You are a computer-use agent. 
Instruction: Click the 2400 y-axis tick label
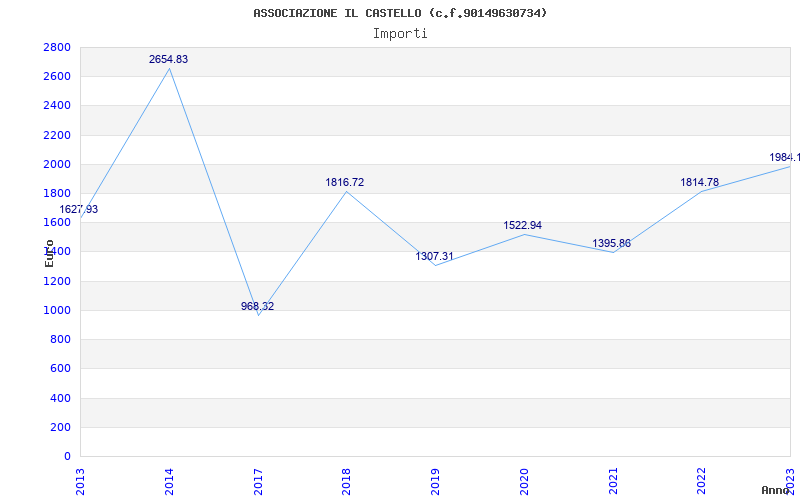tap(57, 106)
